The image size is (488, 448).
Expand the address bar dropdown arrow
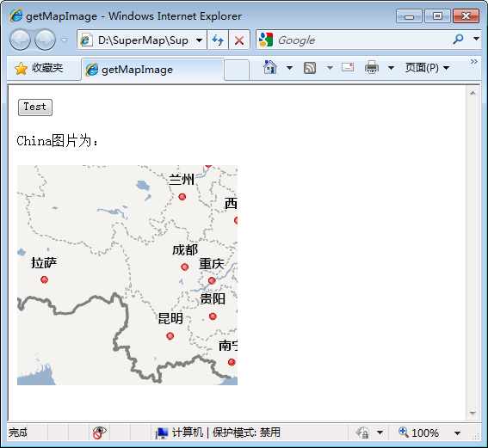click(x=199, y=40)
